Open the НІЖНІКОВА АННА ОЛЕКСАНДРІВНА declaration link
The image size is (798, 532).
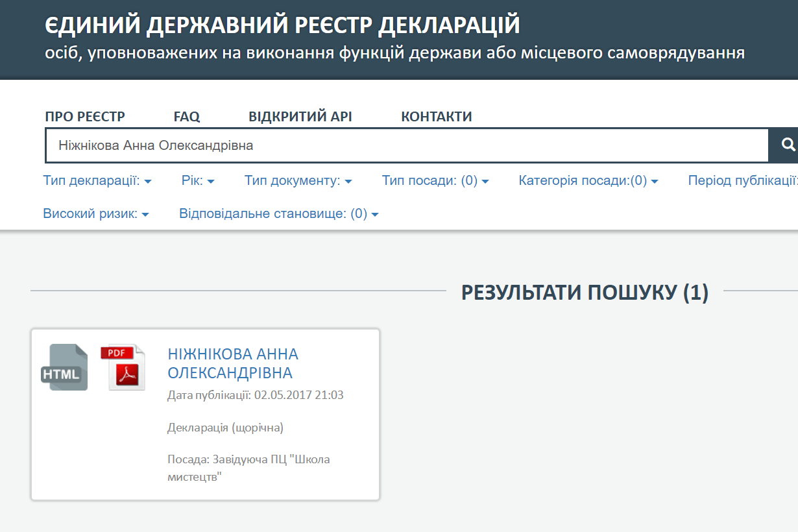[x=233, y=363]
